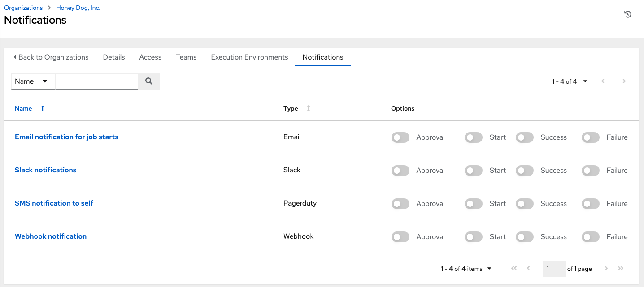Go to last page using double-arrow icon

tap(621, 268)
